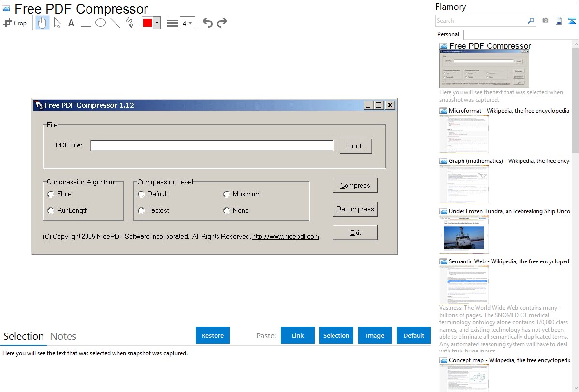Click the snapshot icon beside Graph (mathematics) title
Screen dimensions: 579x392
pos(443,161)
